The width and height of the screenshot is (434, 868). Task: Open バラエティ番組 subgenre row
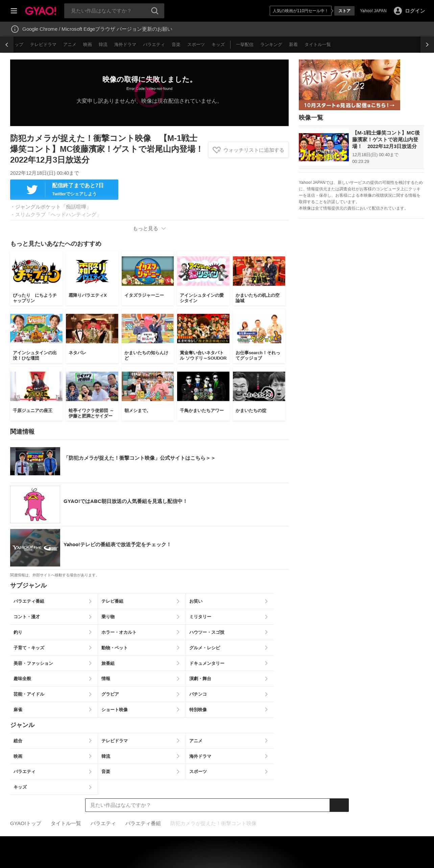click(x=54, y=601)
